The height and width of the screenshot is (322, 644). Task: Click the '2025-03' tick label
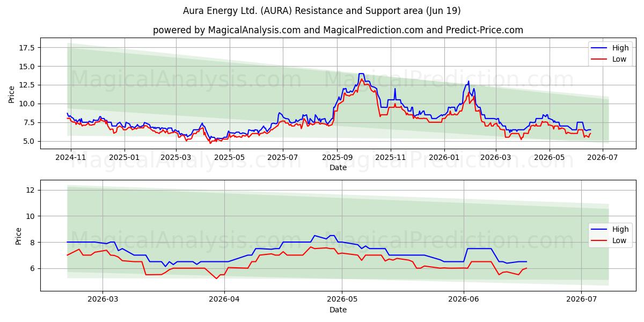coord(177,157)
